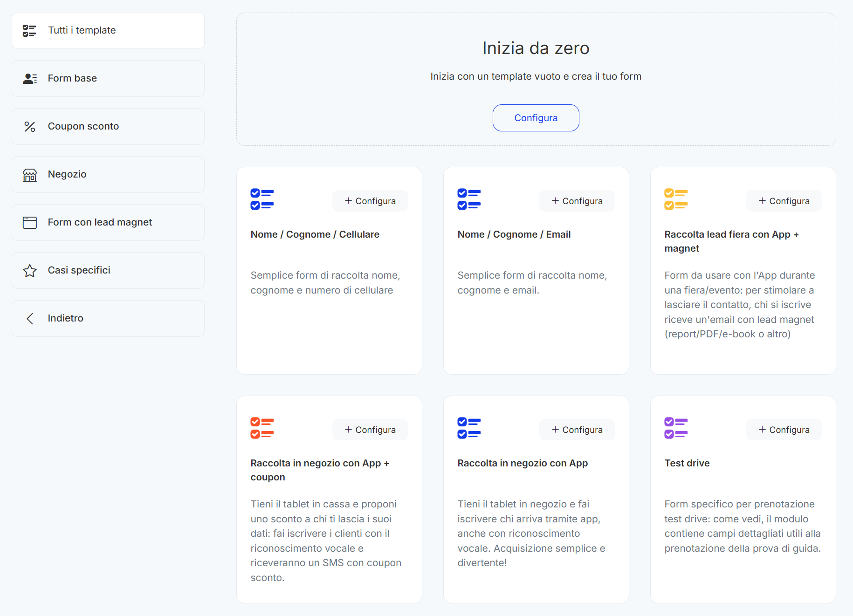Click the purple checklist icon on Test drive card
The height and width of the screenshot is (616, 853).
coord(676,428)
